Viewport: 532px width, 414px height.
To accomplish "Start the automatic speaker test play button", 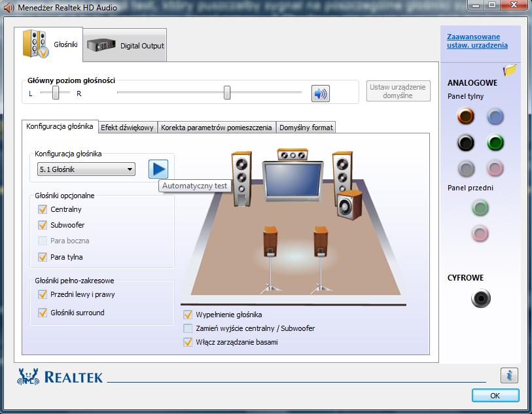I will pyautogui.click(x=158, y=169).
